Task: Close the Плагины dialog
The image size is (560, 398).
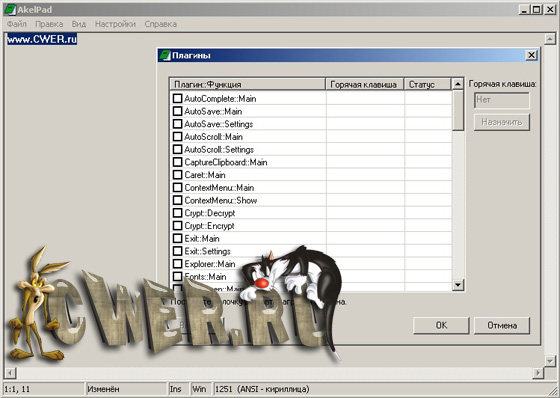Action: point(531,55)
